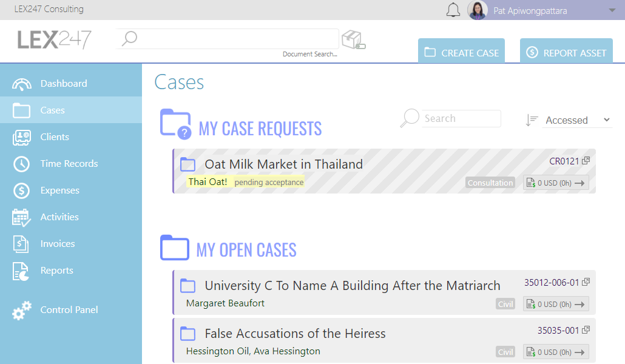Click 0 USD (0h) button for 35035-001
The height and width of the screenshot is (364, 625).
coord(556,352)
